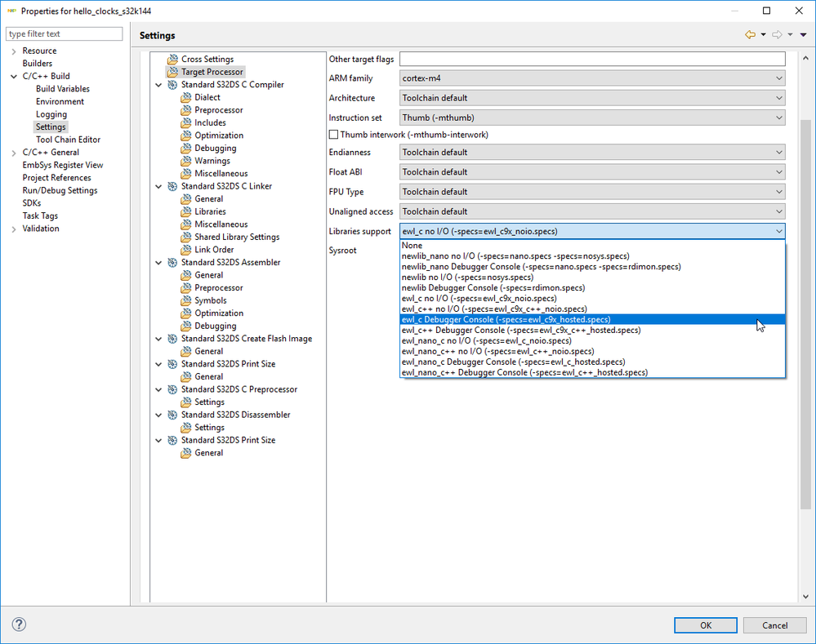Expand the C/C++ General tree node
Screen dimensions: 816x644
coord(13,153)
